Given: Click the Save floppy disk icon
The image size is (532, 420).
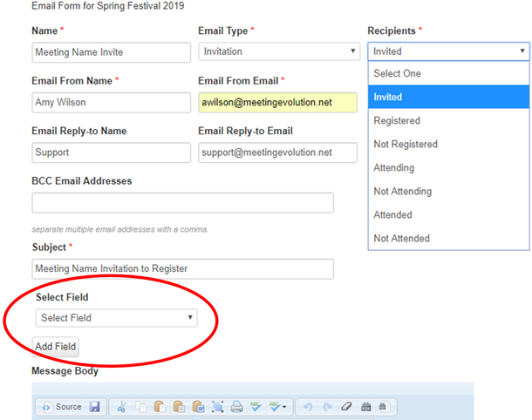Looking at the screenshot, I should (94, 407).
